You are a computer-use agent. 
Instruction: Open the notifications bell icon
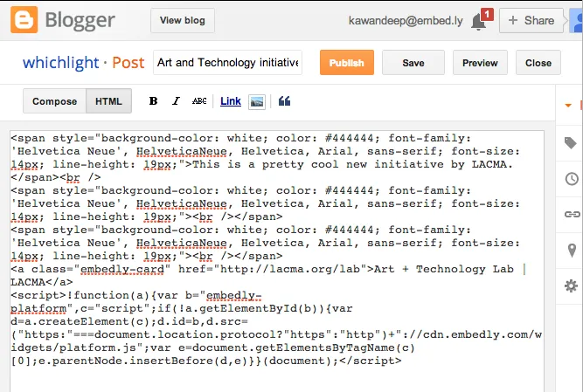478,22
